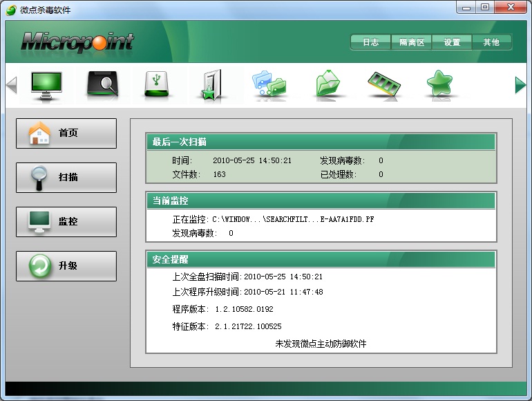Minimize the 微点杀毒软件 window
532x401 pixels.
466,8
